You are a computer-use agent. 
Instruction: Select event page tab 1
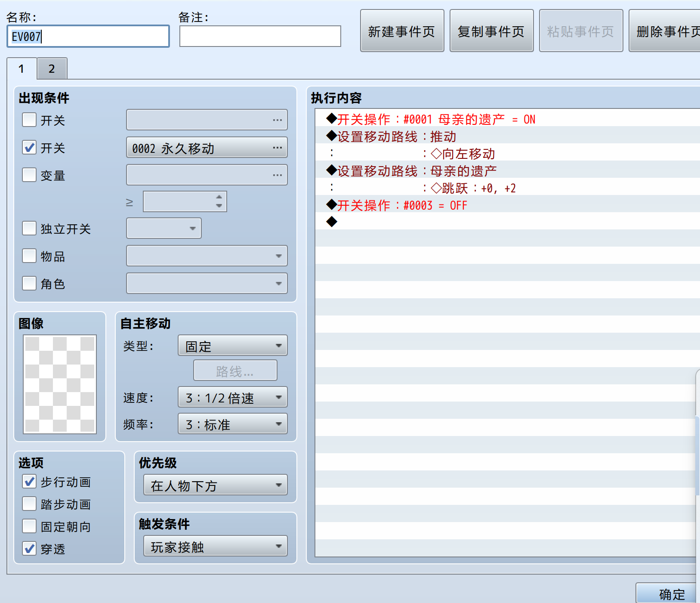click(x=22, y=68)
